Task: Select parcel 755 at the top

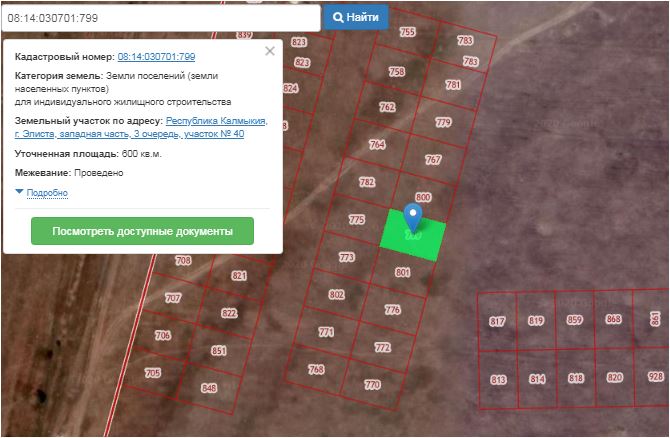Action: 407,32
